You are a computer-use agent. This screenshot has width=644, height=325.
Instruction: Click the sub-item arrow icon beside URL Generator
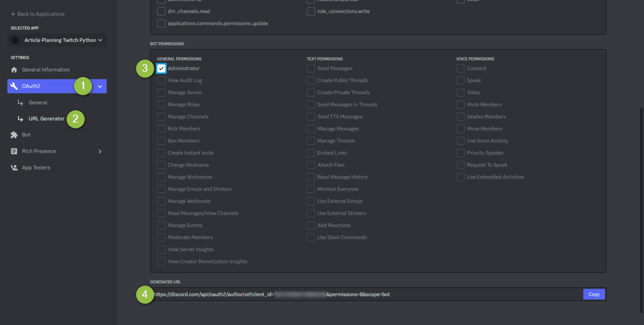(20, 119)
